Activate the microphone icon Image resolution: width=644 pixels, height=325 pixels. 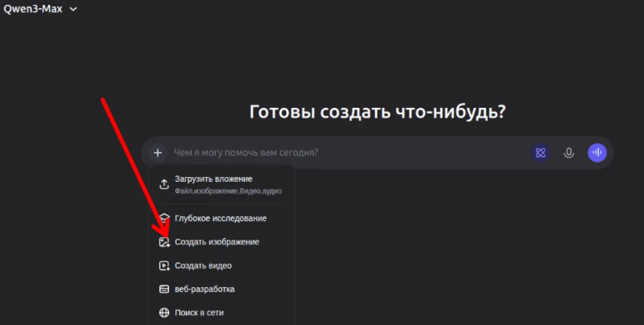click(x=568, y=152)
